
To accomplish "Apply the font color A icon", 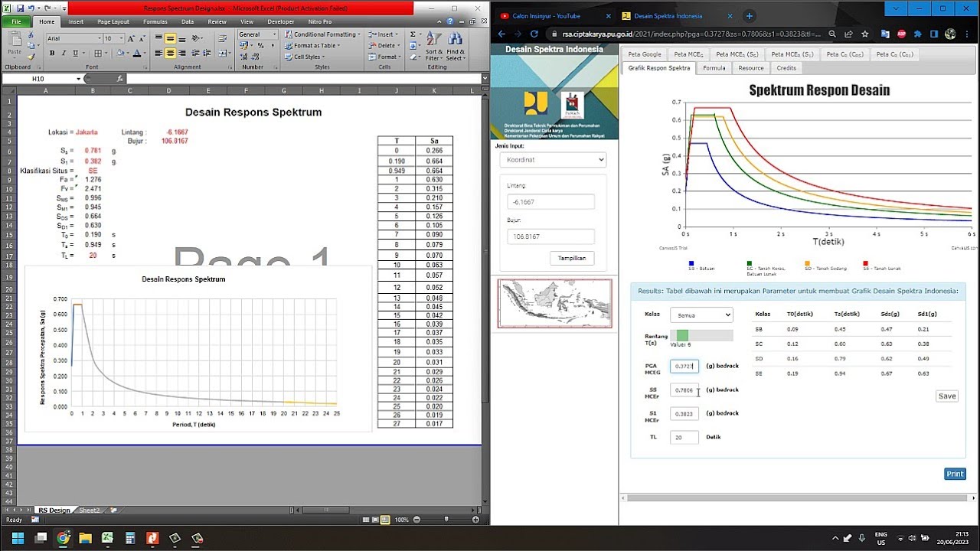I will click(136, 54).
